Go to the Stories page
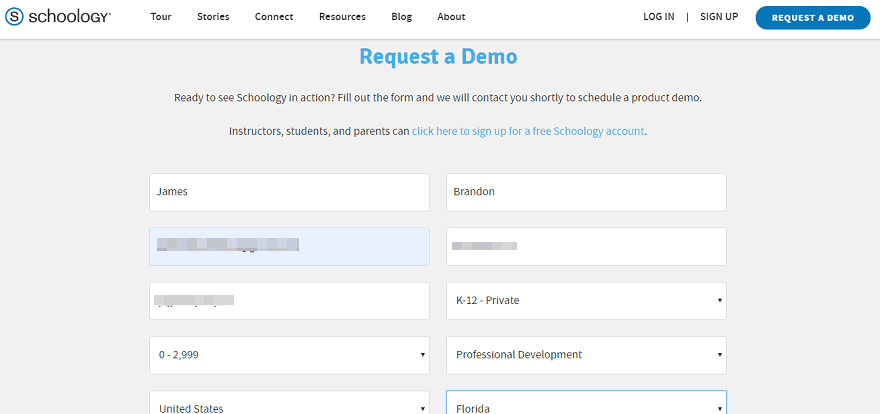The width and height of the screenshot is (880, 414). coord(212,17)
